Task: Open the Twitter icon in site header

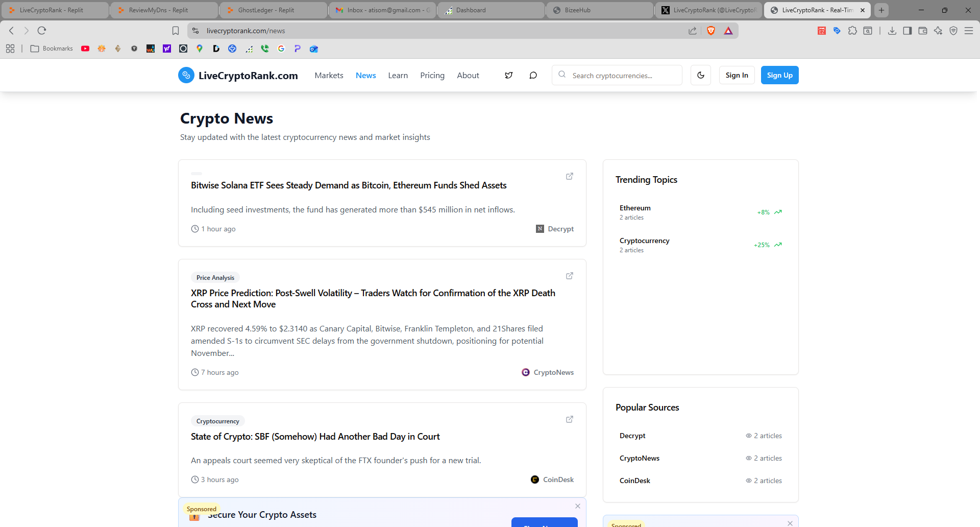Action: [508, 75]
